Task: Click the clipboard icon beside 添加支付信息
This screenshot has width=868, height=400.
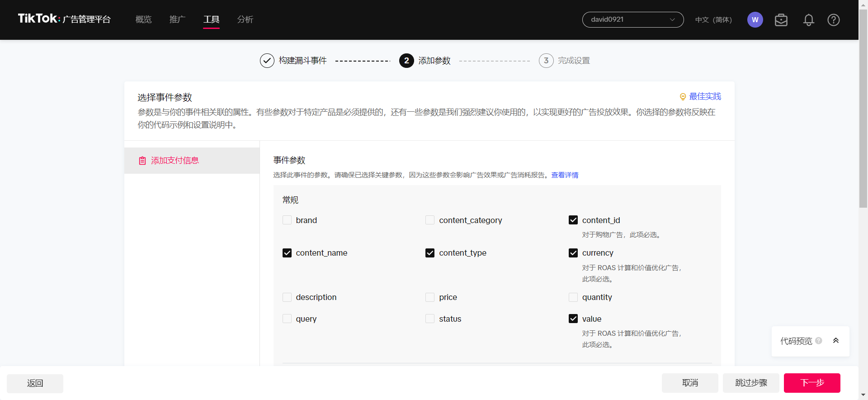Action: click(x=142, y=161)
